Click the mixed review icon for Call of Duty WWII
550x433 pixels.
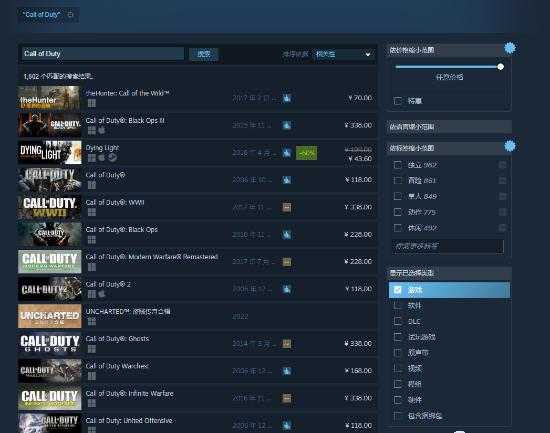point(287,207)
